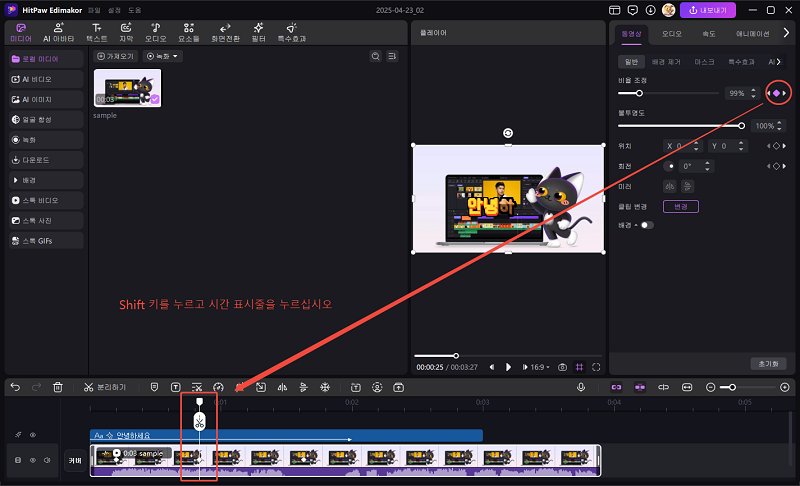Adjust the 비율 조정 scale slider handle
Screen dimensions: 800x486
point(639,93)
